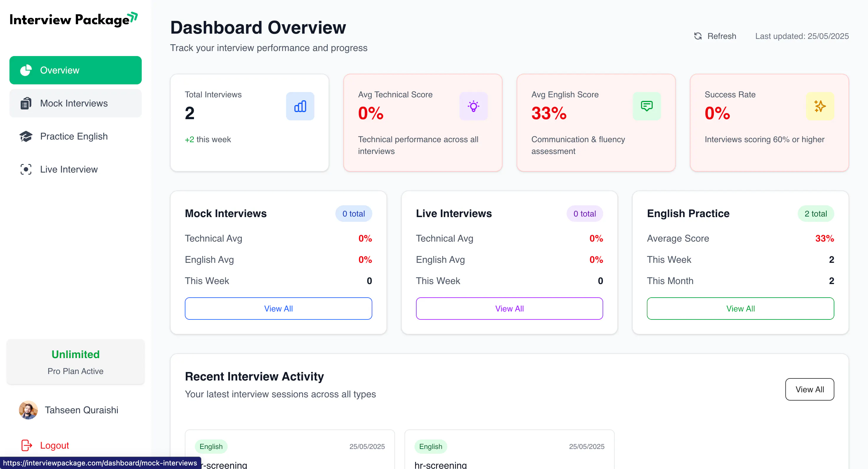
Task: Open Practice English from the sidebar
Action: (x=76, y=136)
